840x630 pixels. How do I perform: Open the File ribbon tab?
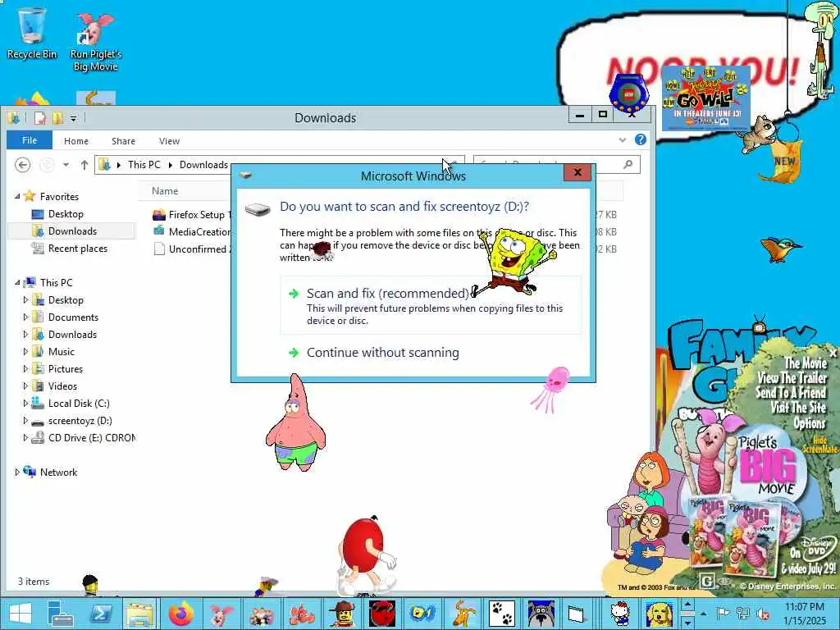click(30, 140)
